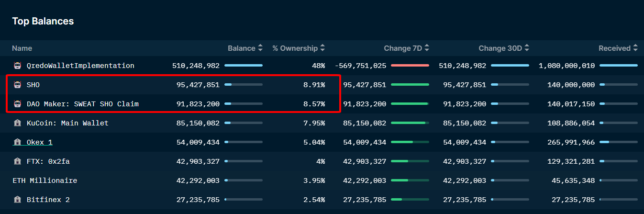This screenshot has width=644, height=214.
Task: Select balance value 510,248,982 for Qredo
Action: (x=196, y=66)
